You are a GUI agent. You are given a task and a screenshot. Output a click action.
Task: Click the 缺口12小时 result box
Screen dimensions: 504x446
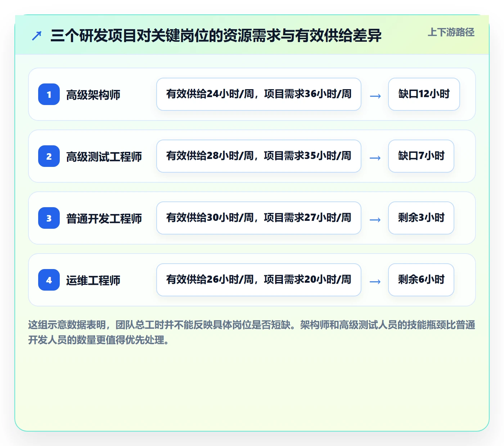point(424,94)
